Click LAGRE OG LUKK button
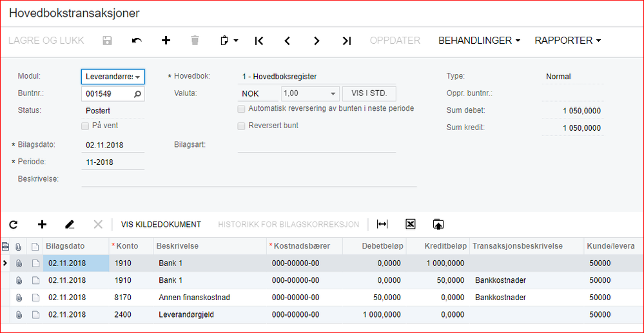Viewport: 644px width, 333px height. [x=46, y=40]
